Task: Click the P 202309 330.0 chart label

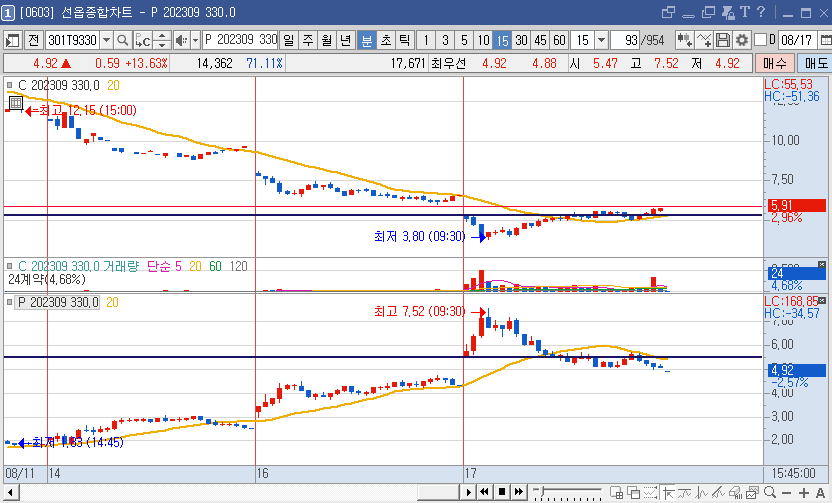Action: (x=57, y=302)
